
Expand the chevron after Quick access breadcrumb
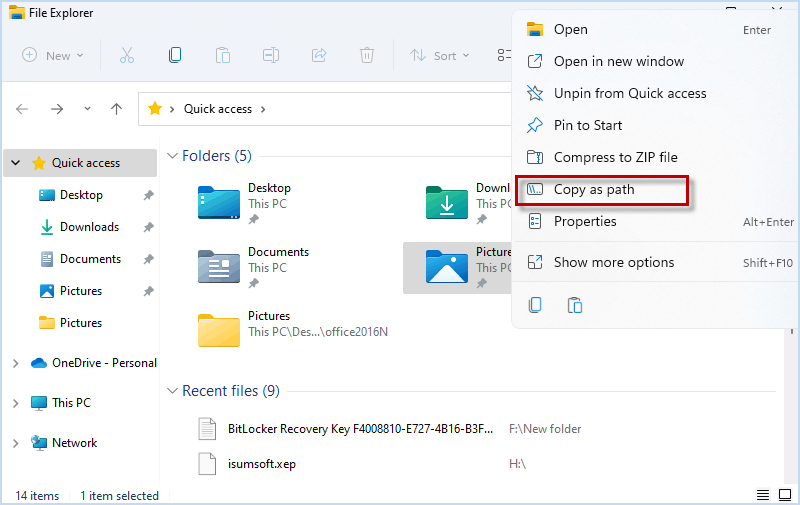point(263,109)
